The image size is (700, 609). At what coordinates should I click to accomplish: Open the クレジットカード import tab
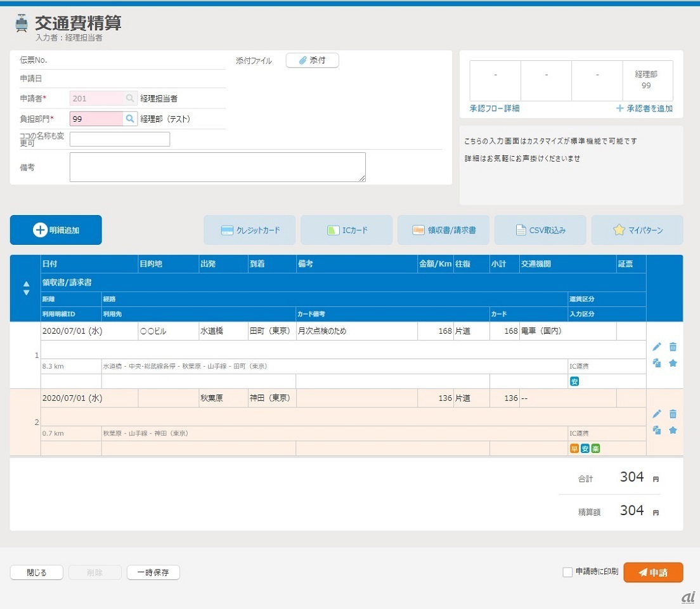click(x=249, y=230)
